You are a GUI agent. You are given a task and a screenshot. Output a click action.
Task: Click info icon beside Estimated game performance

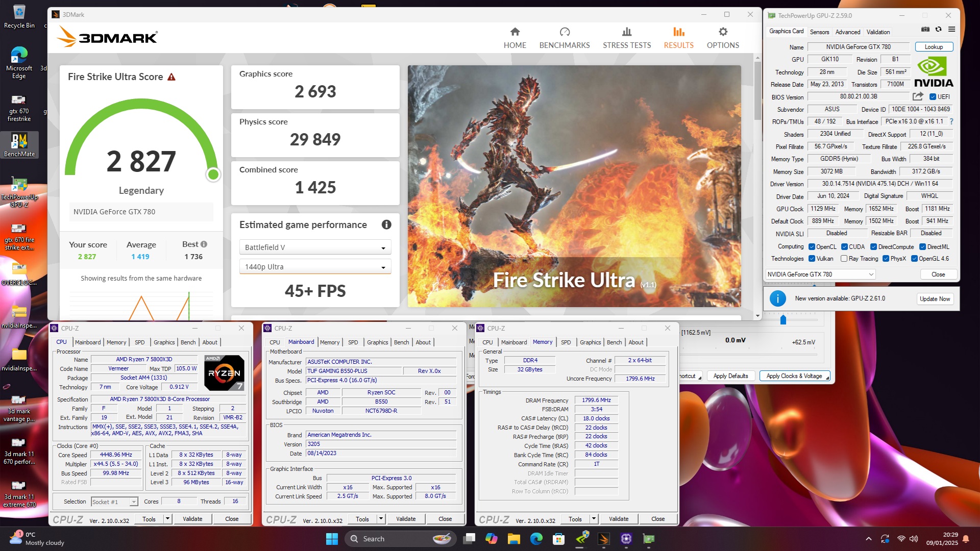(386, 224)
